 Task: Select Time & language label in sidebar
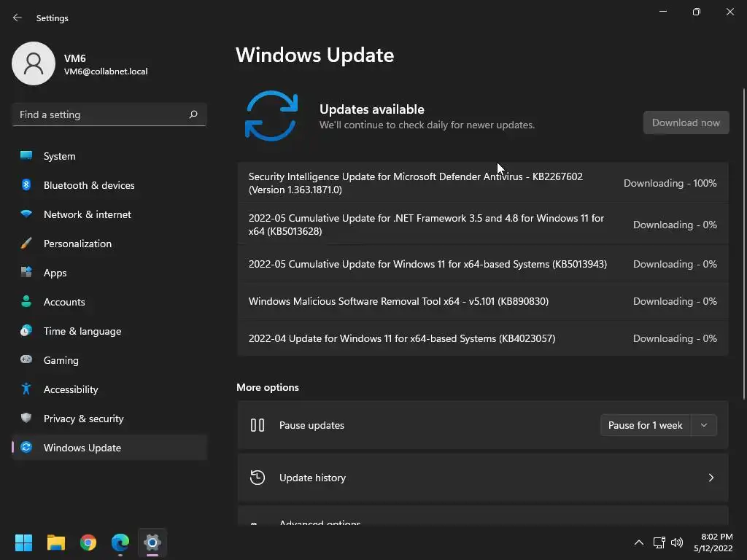[x=82, y=331]
